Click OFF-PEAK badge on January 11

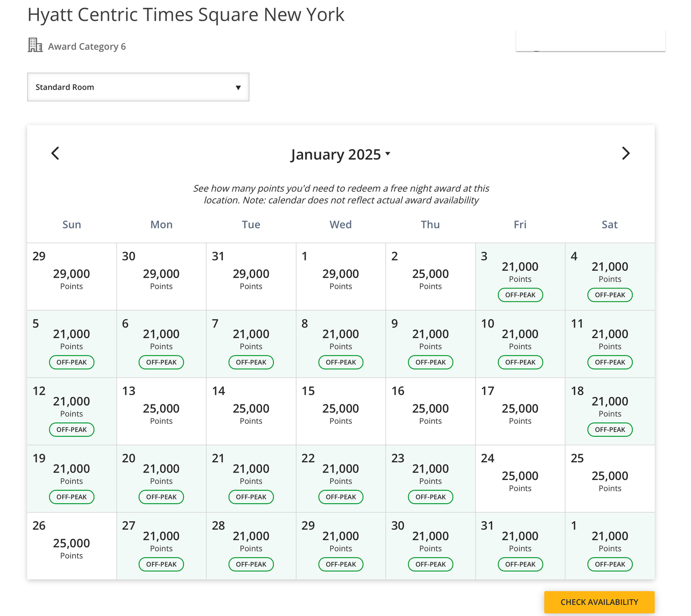[x=609, y=362]
